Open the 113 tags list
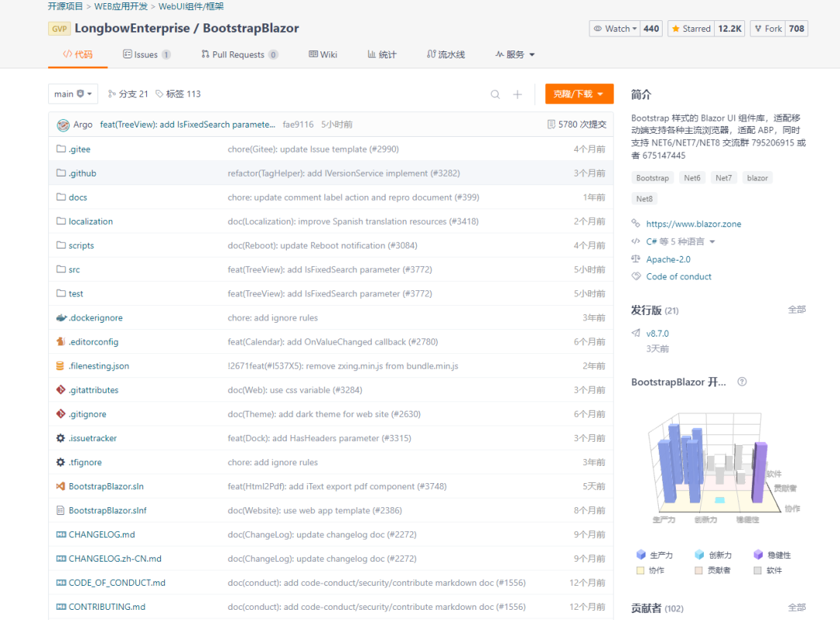 (x=177, y=94)
